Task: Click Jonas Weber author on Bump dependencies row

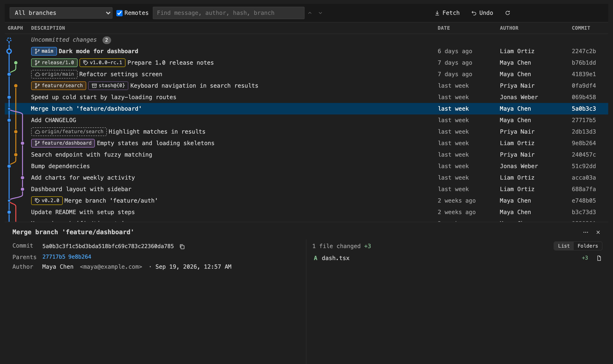Action: (519, 166)
